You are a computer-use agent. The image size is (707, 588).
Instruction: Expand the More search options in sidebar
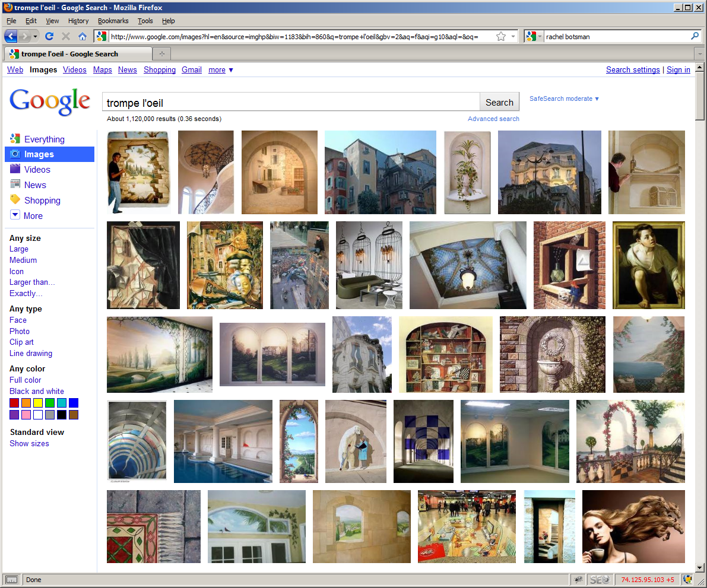[x=27, y=215]
